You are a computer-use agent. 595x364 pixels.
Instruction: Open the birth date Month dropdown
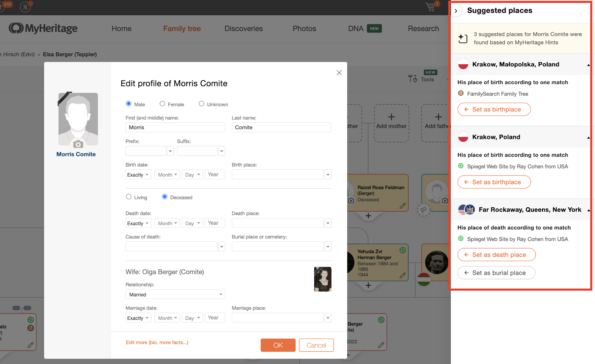pyautogui.click(x=167, y=175)
